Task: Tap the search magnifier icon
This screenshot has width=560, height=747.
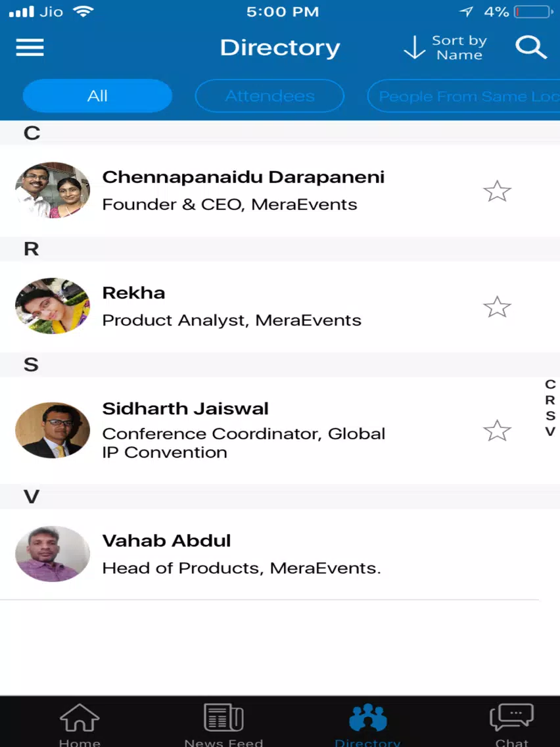Action: (530, 47)
